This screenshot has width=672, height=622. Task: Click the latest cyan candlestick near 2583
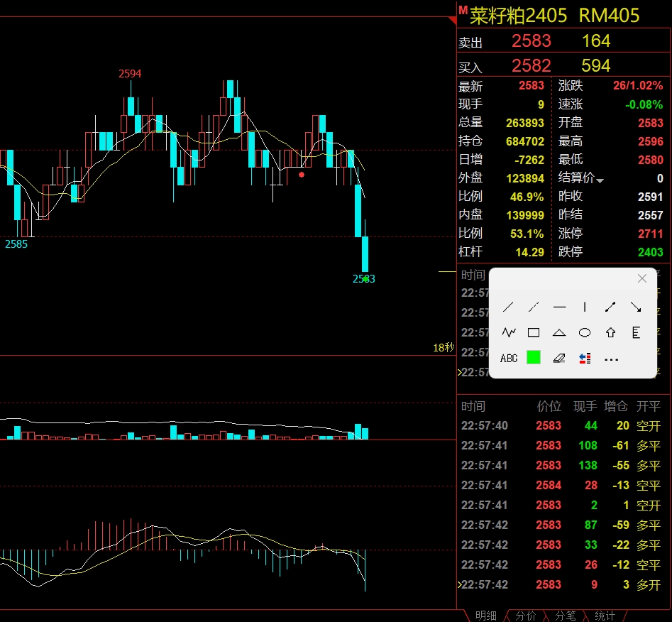365,254
